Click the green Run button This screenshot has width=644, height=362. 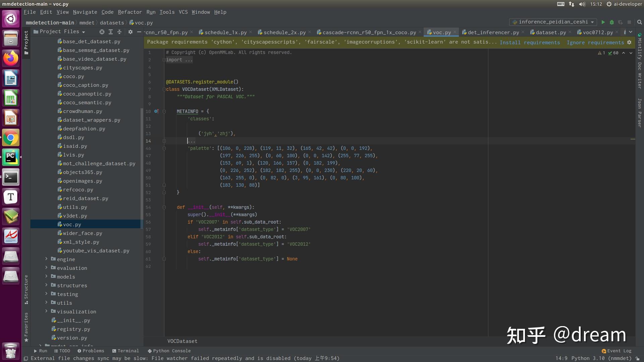[x=603, y=22]
